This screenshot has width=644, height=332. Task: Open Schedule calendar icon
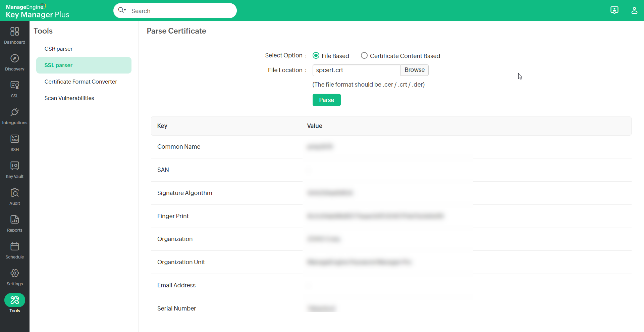15,246
